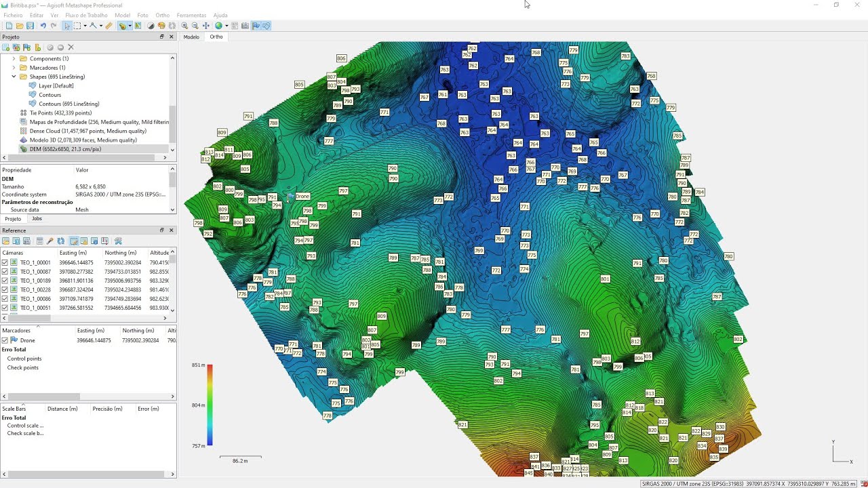The height and width of the screenshot is (488, 868).
Task: Click the DEM view mode icon
Action: pyautogui.click(x=123, y=26)
